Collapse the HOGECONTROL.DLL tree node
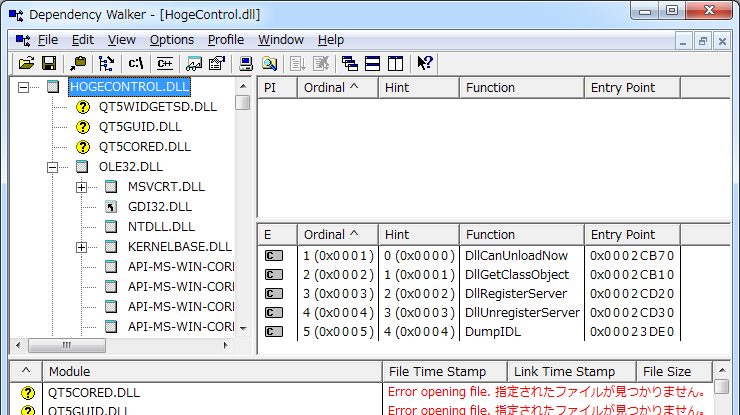 (23, 87)
